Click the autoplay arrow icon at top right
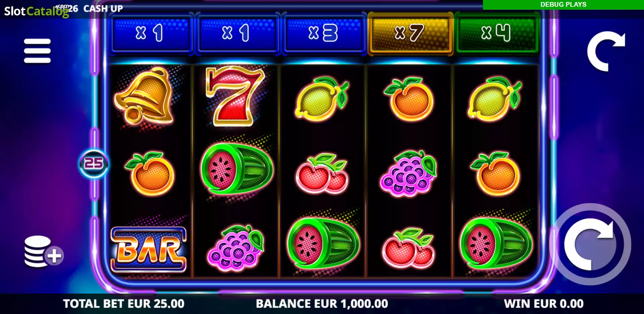 [606, 51]
